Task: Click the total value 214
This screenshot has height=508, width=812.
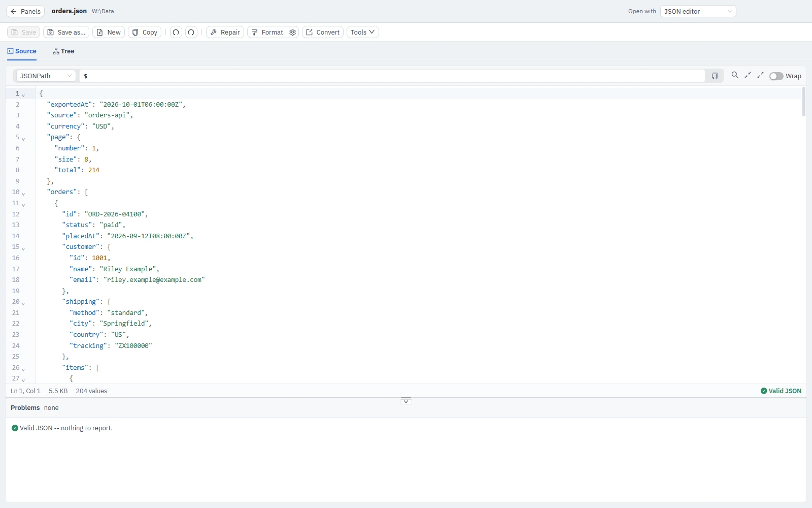Action: click(94, 170)
